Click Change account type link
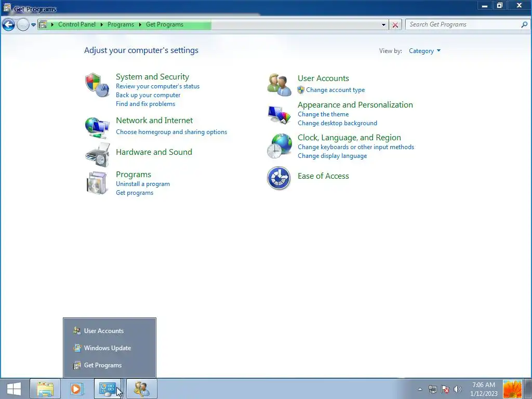 tap(335, 90)
